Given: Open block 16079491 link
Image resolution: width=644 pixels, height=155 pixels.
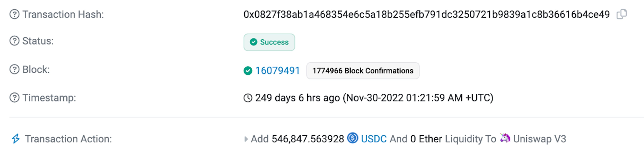Looking at the screenshot, I should [277, 70].
